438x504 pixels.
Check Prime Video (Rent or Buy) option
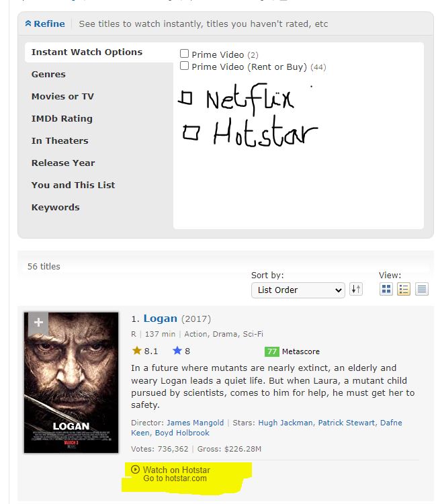tap(184, 66)
